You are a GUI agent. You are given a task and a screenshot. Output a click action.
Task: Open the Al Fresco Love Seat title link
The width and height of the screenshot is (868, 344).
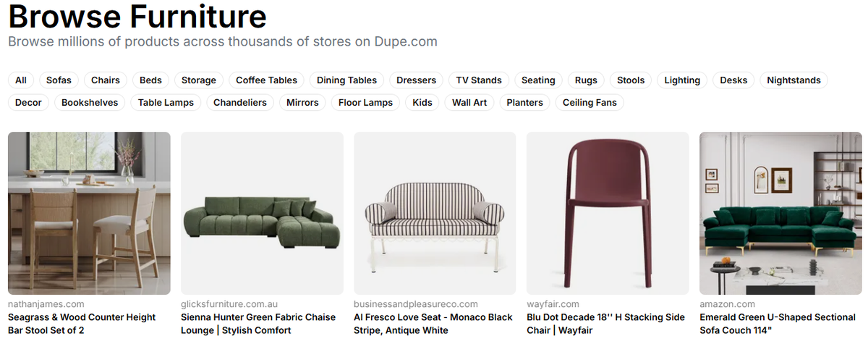(433, 324)
